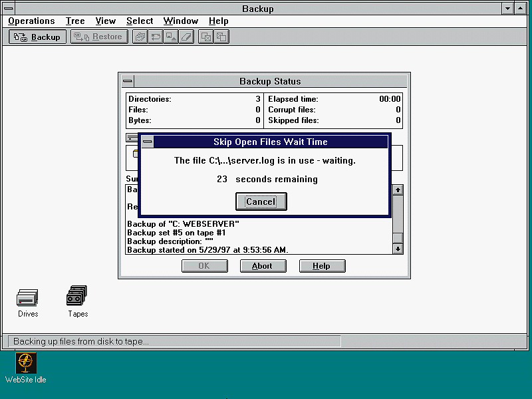Click the summary log scroll down arrow
The width and height of the screenshot is (532, 399).
pyautogui.click(x=398, y=249)
